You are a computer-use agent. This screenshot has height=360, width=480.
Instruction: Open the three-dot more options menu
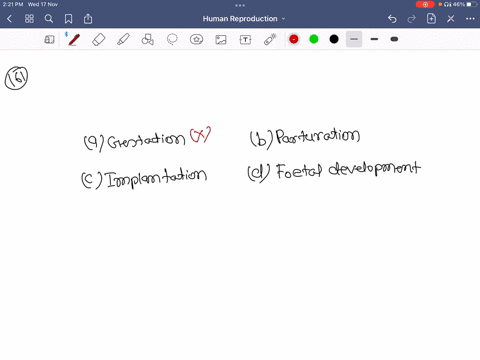click(470, 19)
